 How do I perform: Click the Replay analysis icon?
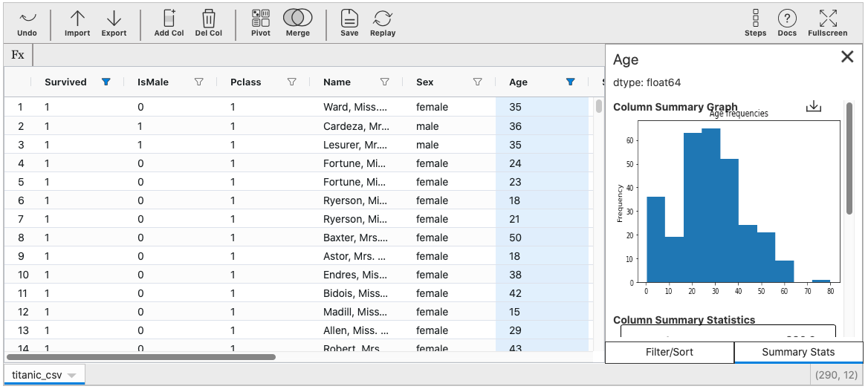(x=383, y=24)
